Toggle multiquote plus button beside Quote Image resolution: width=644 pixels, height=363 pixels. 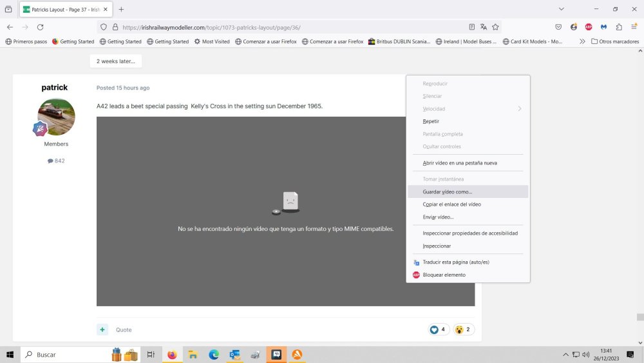coord(102,329)
